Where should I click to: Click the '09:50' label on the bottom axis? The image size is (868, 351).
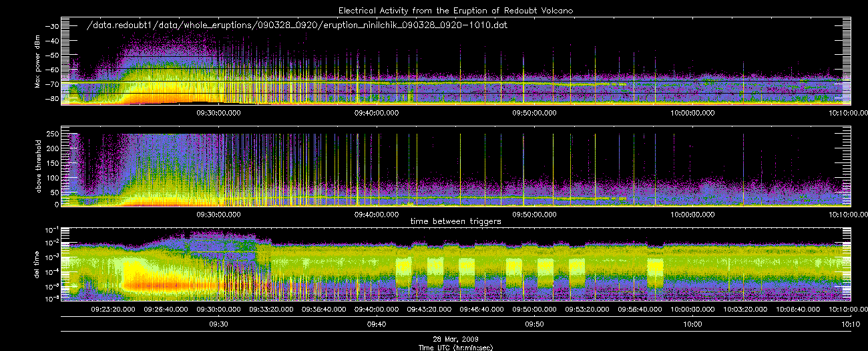[534, 324]
